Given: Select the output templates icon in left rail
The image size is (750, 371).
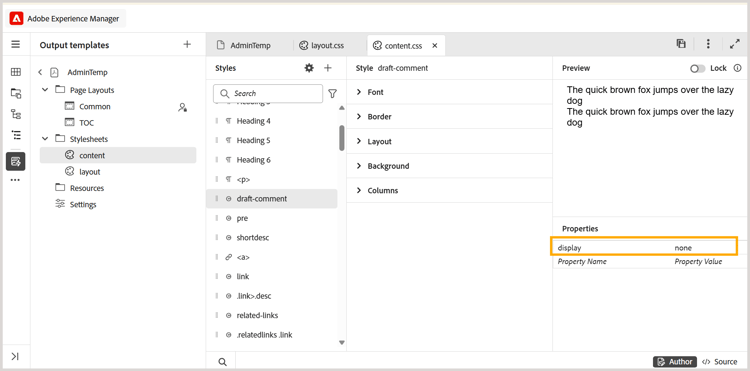Looking at the screenshot, I should [16, 161].
